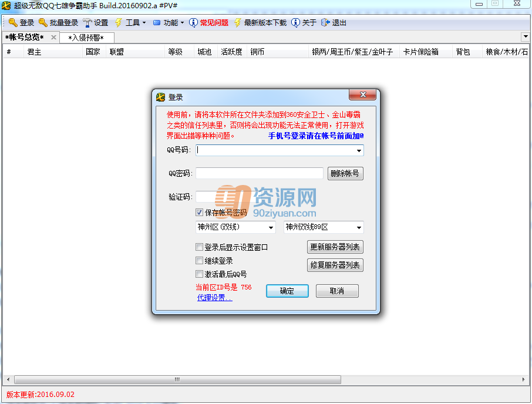Expand the 工具 menu arrow
The width and height of the screenshot is (532, 404).
(x=144, y=23)
